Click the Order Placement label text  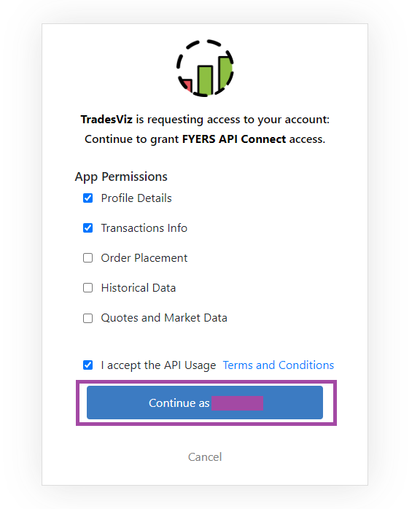pos(144,257)
